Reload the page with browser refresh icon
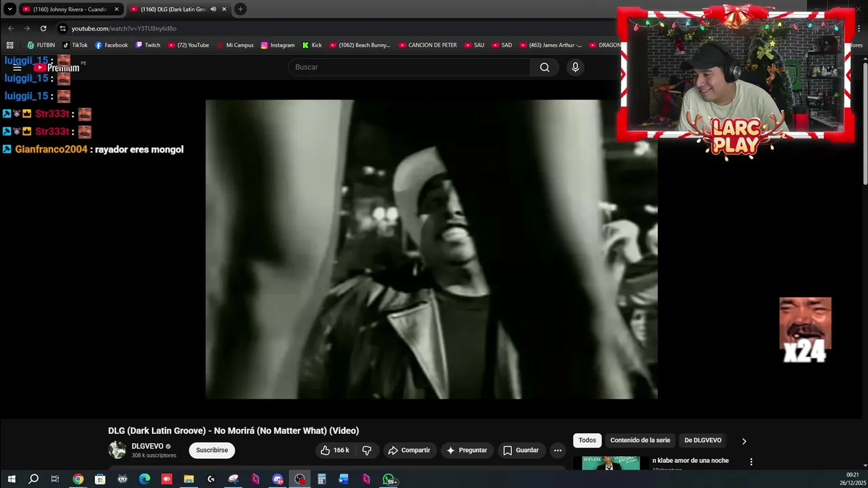 pos(43,28)
